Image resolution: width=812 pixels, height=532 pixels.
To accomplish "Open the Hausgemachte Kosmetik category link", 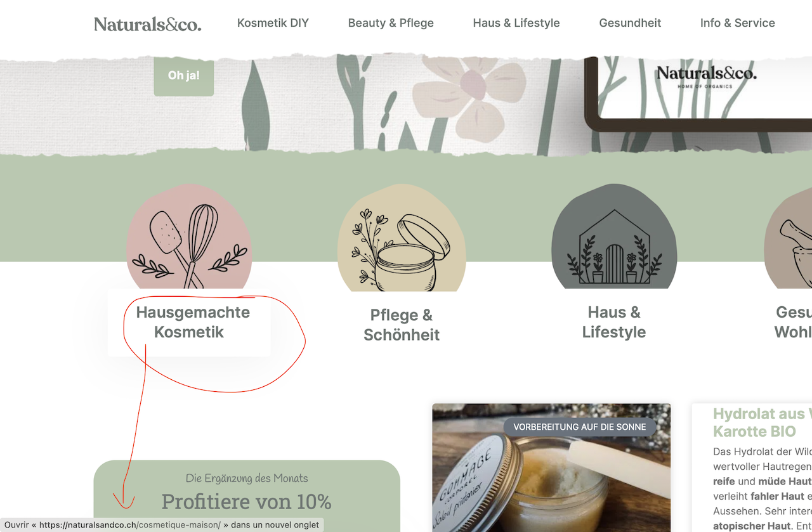I will point(193,322).
